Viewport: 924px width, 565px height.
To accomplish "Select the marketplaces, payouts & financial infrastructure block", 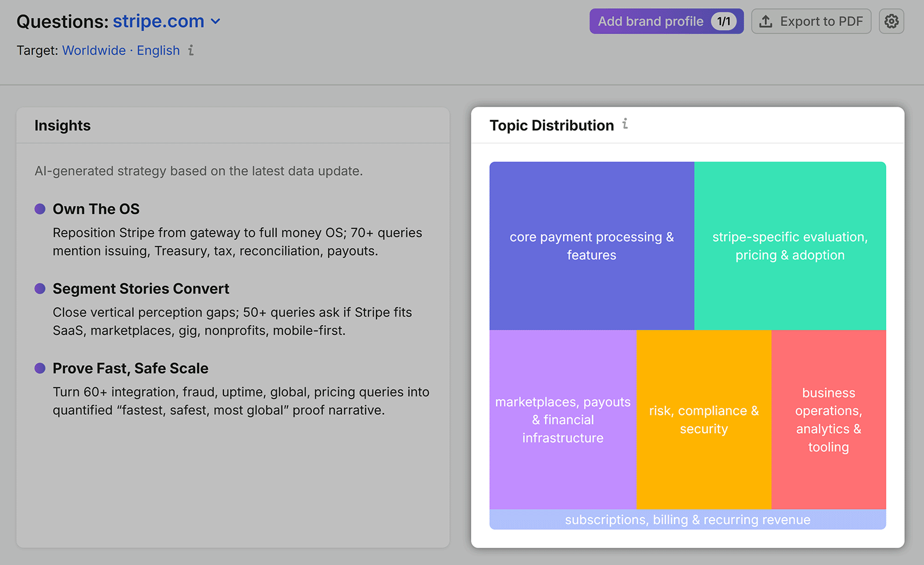I will coord(563,420).
